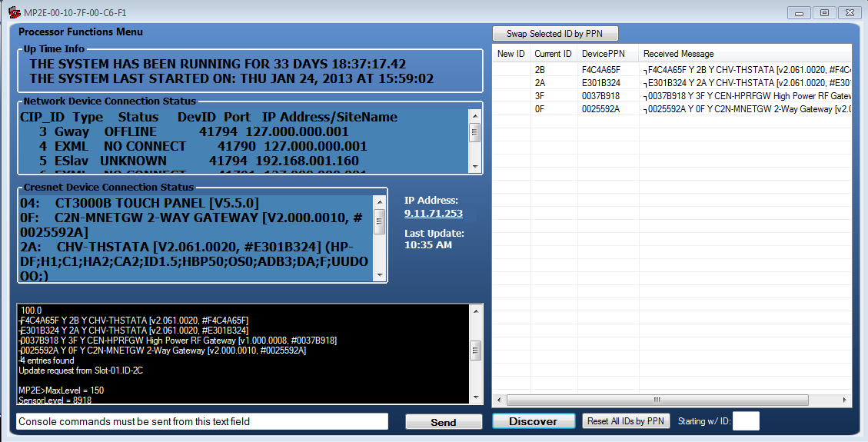Click the console command text field
This screenshot has width=868, height=442.
(202, 421)
